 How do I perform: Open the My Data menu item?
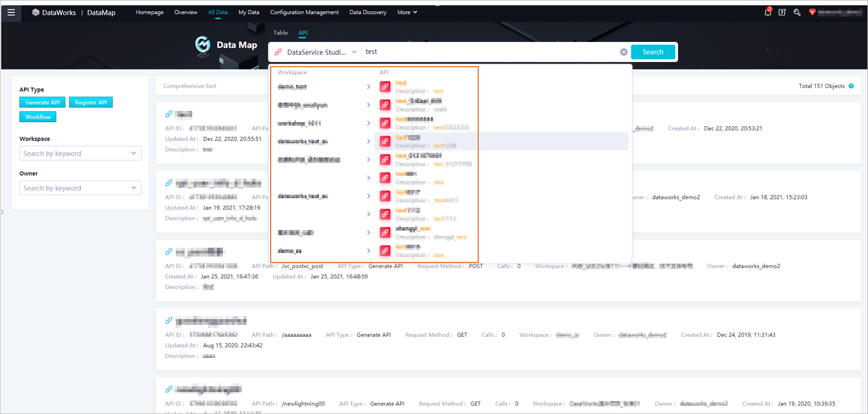[249, 12]
